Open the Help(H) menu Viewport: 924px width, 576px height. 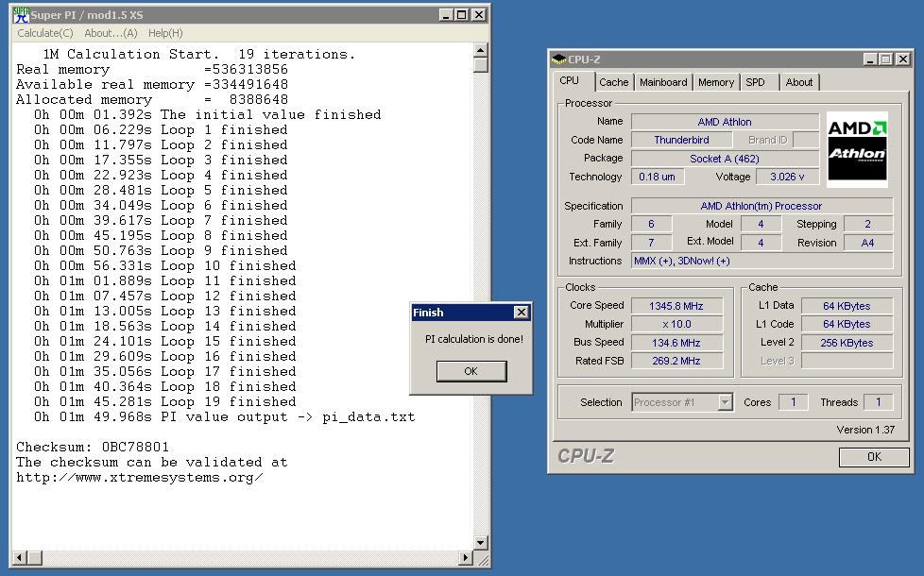point(165,33)
